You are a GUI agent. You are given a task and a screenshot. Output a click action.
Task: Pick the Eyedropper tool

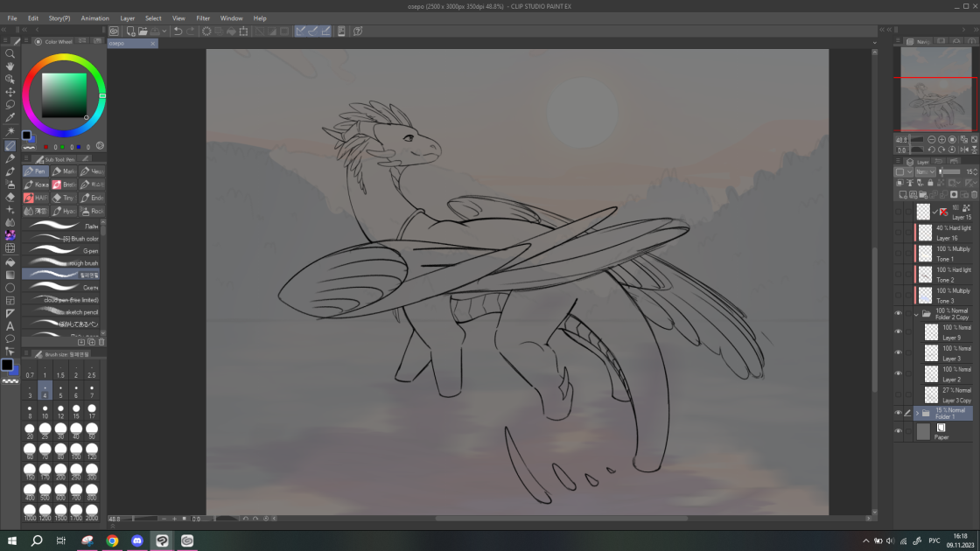point(10,117)
